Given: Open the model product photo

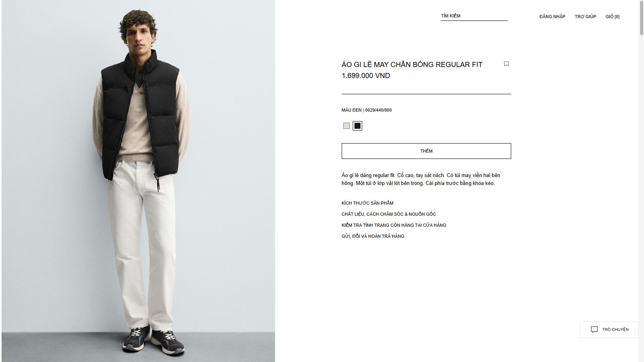Looking at the screenshot, I should point(138,181).
